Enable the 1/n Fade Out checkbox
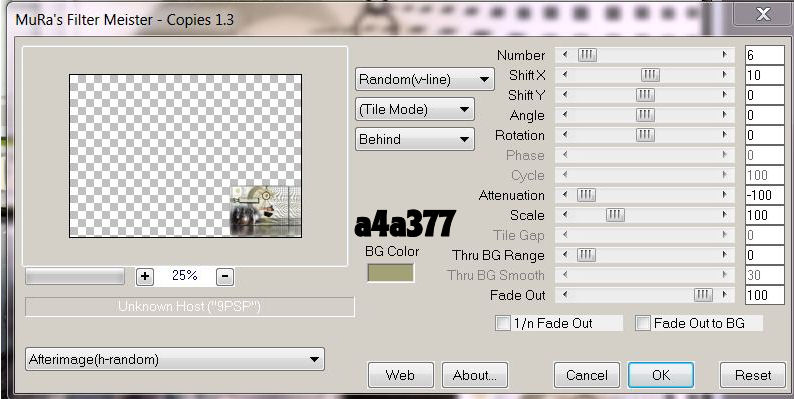794x399 pixels. coord(503,323)
